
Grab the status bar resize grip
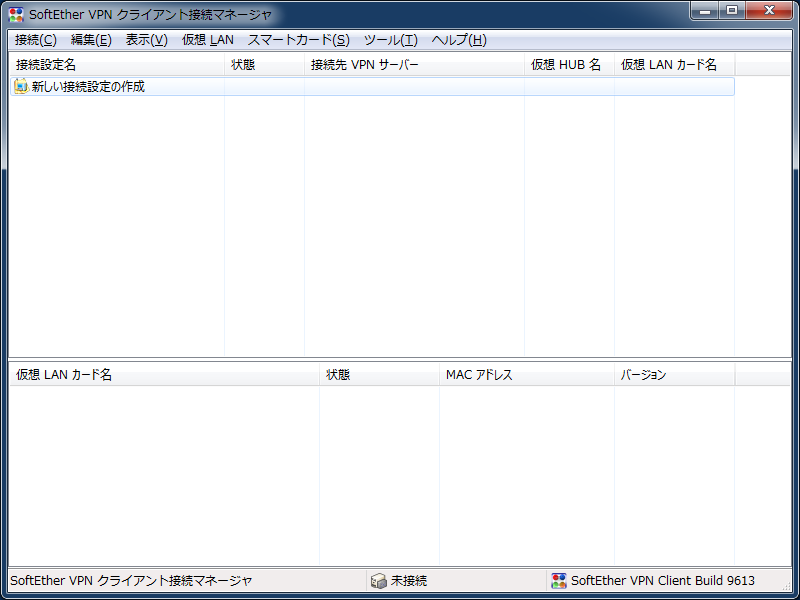pos(786,585)
